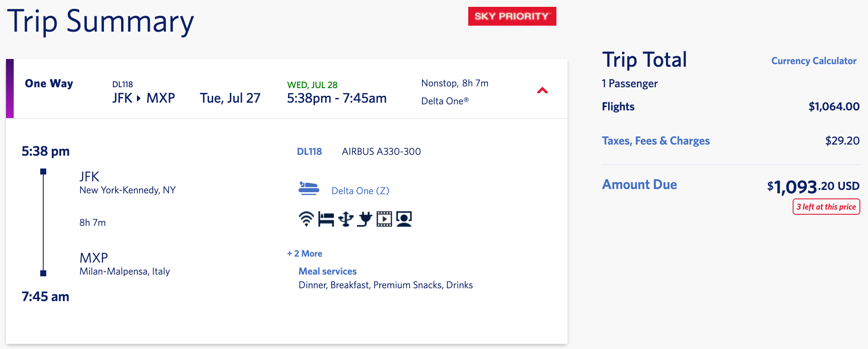This screenshot has width=868, height=349.
Task: Click the Sky Priority badge
Action: pos(512,16)
